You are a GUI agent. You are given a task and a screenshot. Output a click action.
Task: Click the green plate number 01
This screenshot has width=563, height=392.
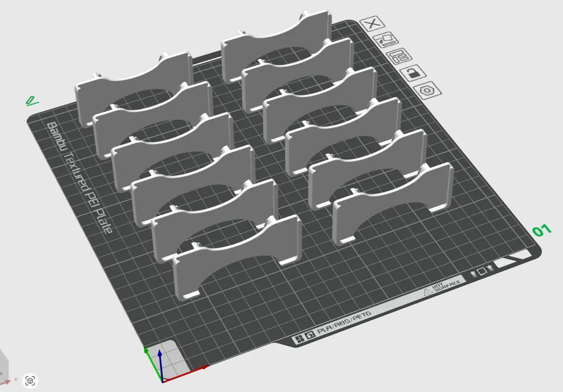tap(542, 231)
